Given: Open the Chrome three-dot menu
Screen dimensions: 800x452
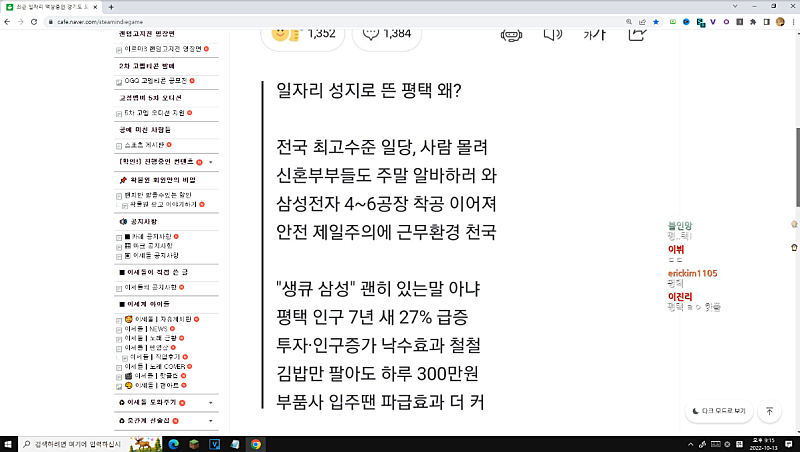Looking at the screenshot, I should point(793,22).
